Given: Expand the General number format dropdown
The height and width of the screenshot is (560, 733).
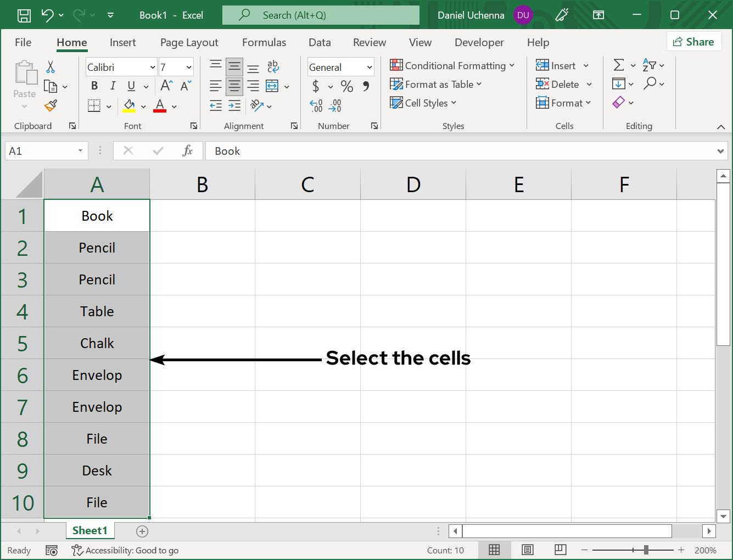Looking at the screenshot, I should click(x=370, y=68).
